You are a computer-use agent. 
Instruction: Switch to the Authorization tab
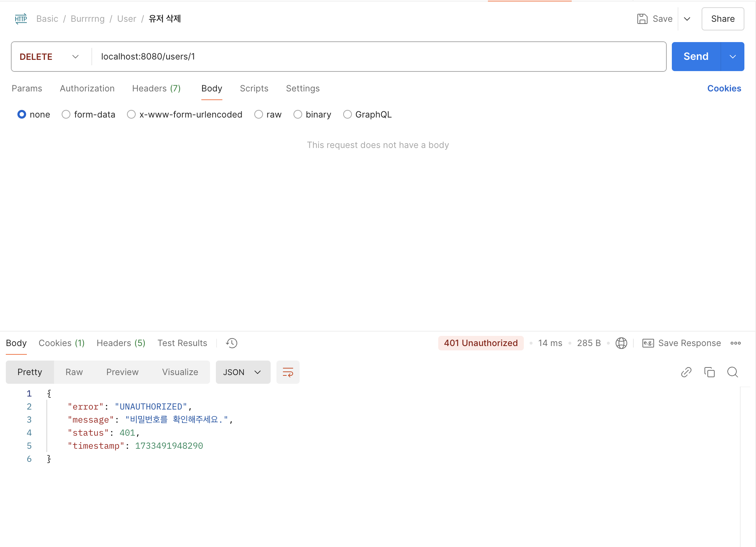(x=87, y=89)
